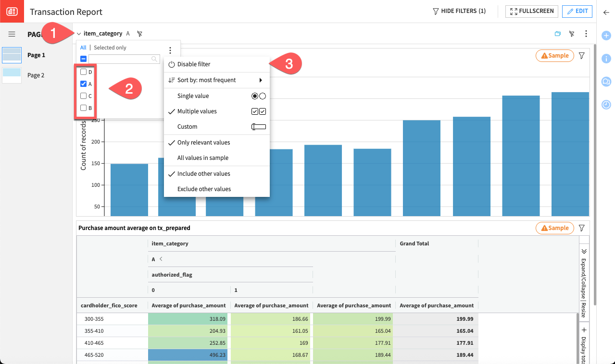This screenshot has width=615, height=364.
Task: Click the back arrow at top right
Action: [x=606, y=12]
